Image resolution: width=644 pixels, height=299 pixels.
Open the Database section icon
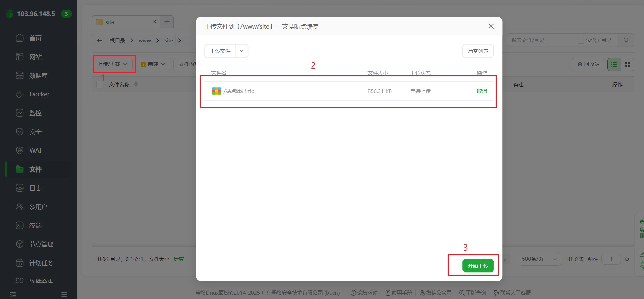(20, 75)
